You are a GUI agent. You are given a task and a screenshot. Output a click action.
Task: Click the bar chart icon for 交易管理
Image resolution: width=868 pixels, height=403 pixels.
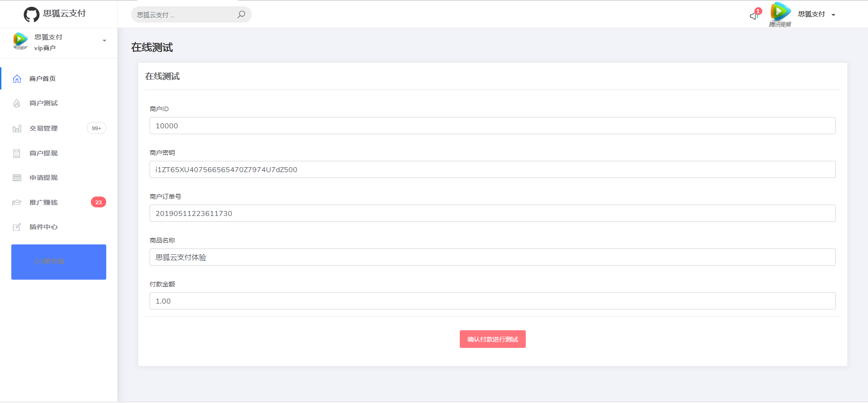[x=17, y=129]
